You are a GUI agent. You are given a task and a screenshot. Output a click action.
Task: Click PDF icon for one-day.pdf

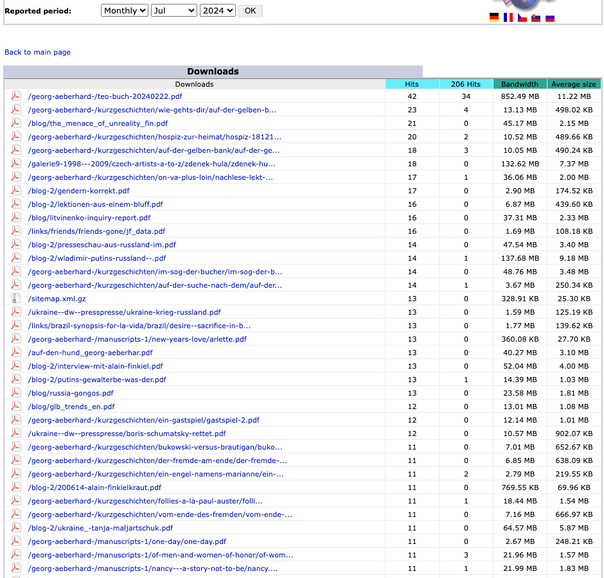(16, 541)
